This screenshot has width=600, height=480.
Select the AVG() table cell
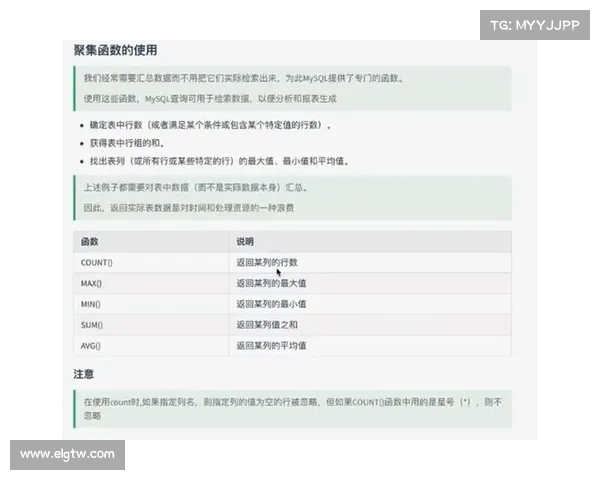click(151, 346)
